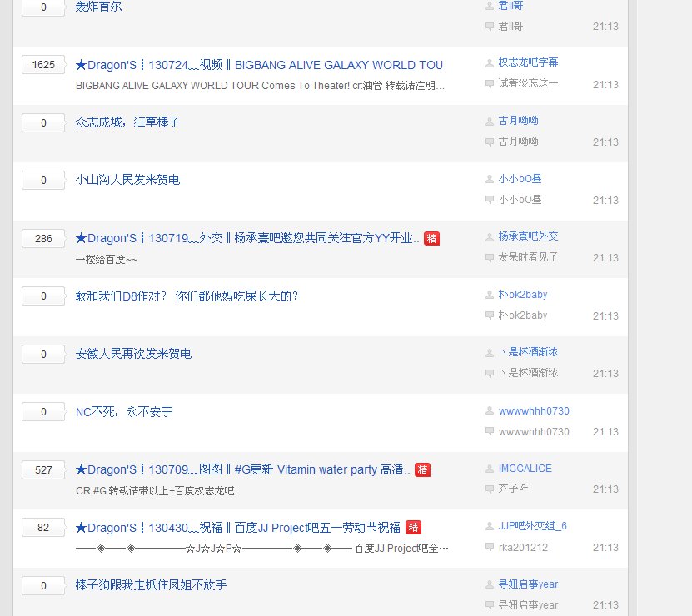The height and width of the screenshot is (616, 692).
Task: Select the reply count badge showing 286
Action: coord(42,237)
